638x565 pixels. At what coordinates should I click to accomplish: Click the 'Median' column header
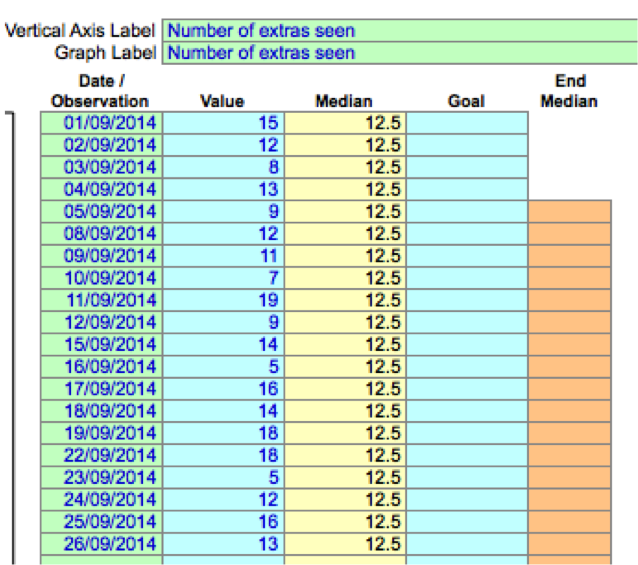coord(344,101)
